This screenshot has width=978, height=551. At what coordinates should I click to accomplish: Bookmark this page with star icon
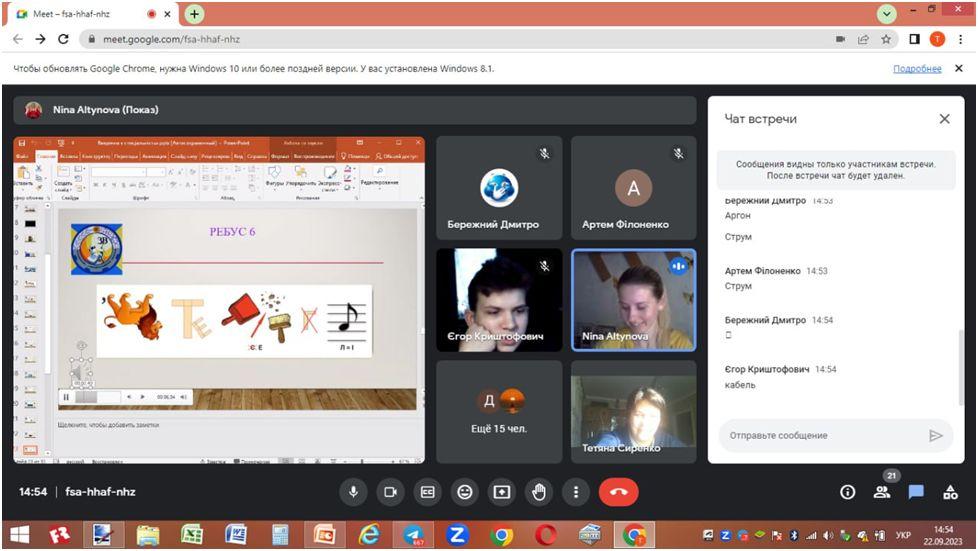[x=886, y=39]
